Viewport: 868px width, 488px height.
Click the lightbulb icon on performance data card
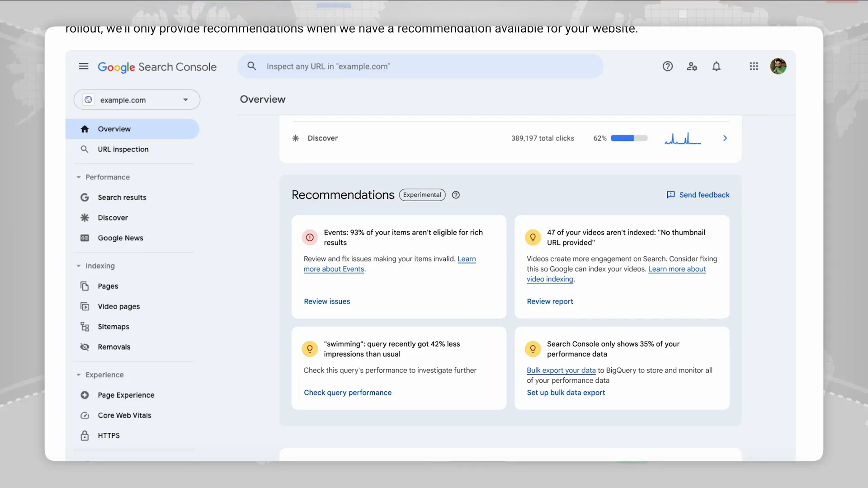(533, 349)
